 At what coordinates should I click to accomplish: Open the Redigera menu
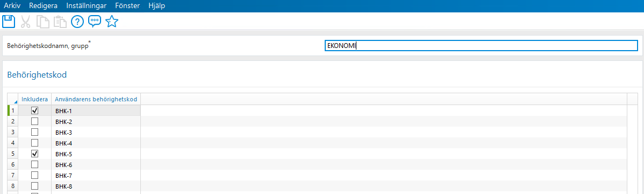[44, 6]
